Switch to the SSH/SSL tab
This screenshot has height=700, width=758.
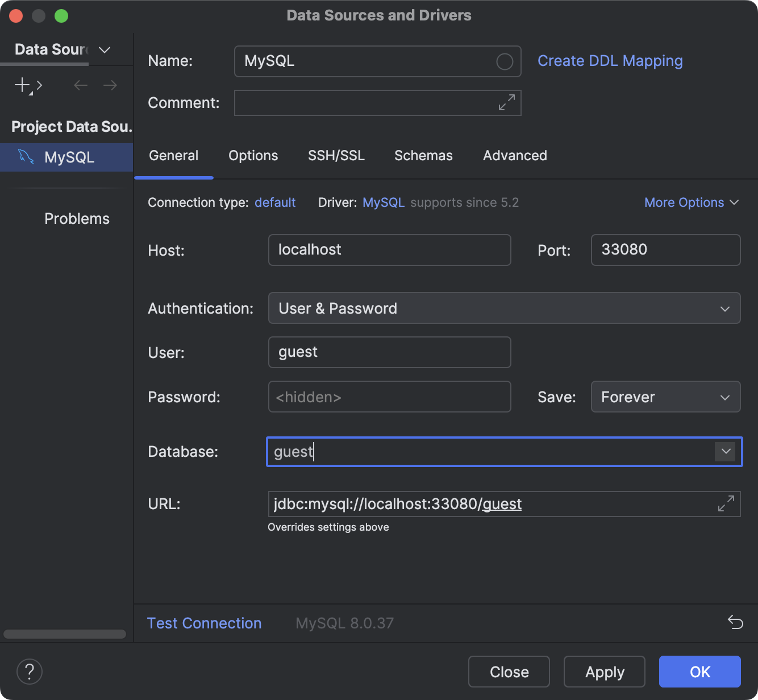336,155
